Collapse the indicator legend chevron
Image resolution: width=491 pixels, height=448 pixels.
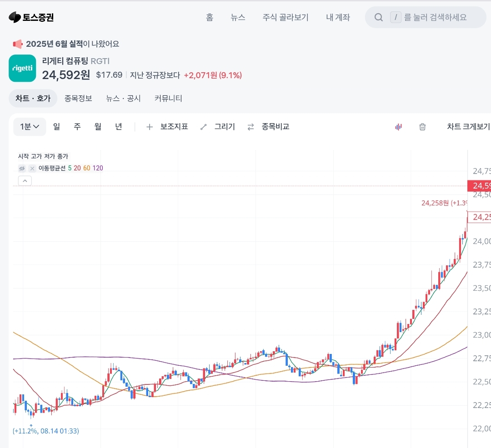(x=25, y=180)
